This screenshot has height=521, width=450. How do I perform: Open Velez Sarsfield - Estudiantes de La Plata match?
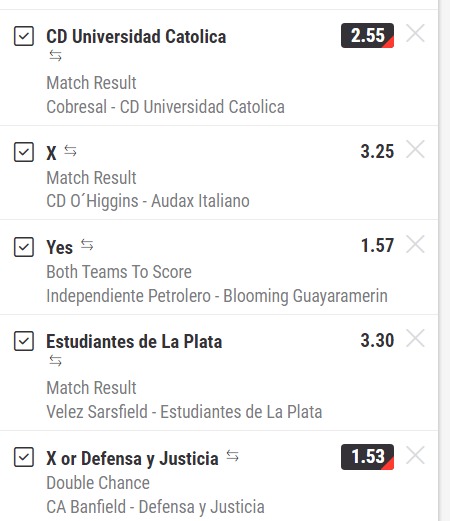(x=184, y=412)
